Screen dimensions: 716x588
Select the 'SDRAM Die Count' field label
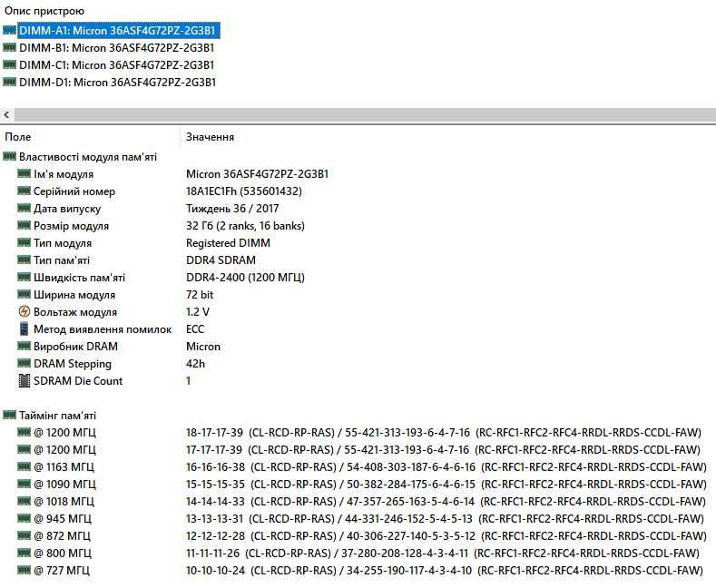pos(78,381)
